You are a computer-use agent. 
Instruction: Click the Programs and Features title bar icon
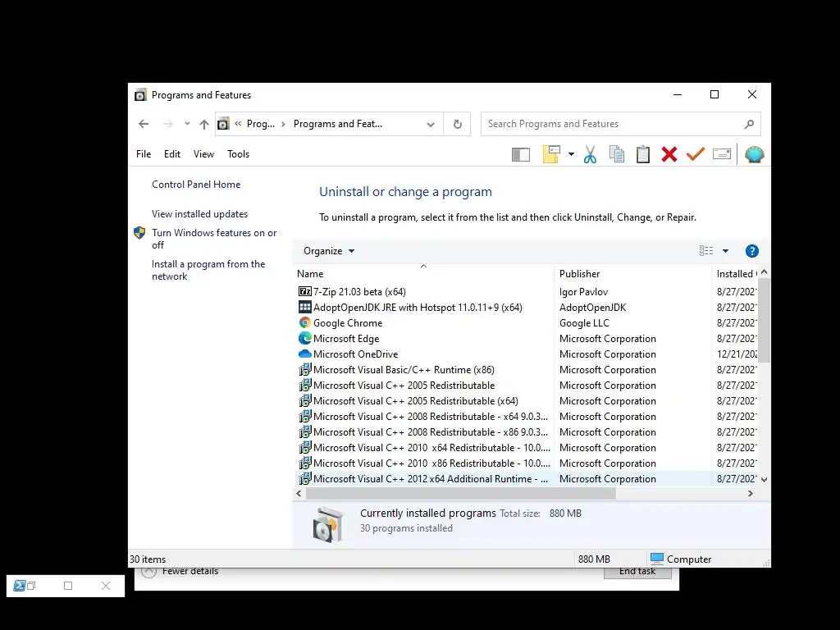(x=140, y=95)
